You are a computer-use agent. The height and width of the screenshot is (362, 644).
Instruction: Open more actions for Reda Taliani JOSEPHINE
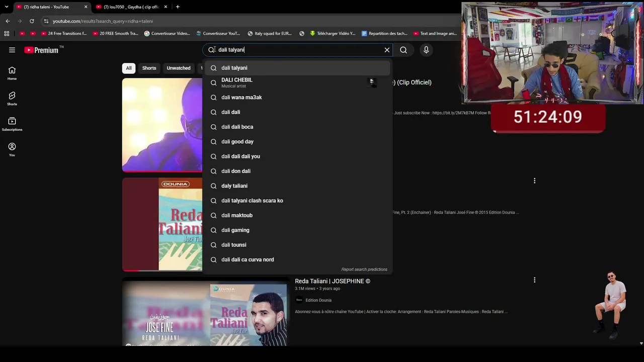coord(534,280)
